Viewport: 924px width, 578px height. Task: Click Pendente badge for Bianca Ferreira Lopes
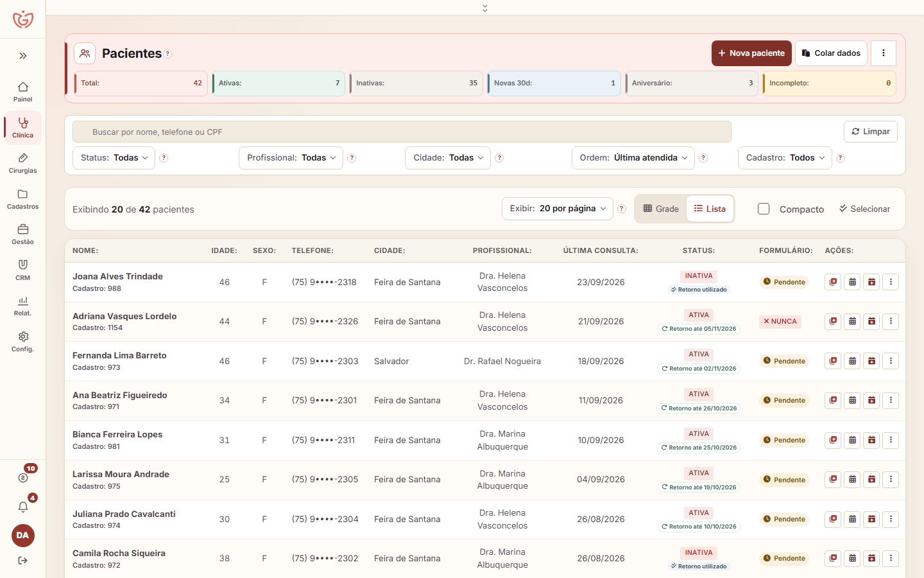783,440
